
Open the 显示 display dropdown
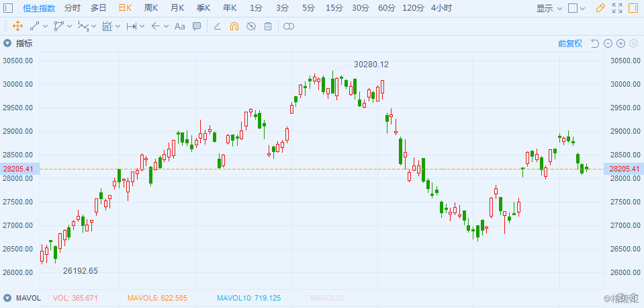[549, 8]
